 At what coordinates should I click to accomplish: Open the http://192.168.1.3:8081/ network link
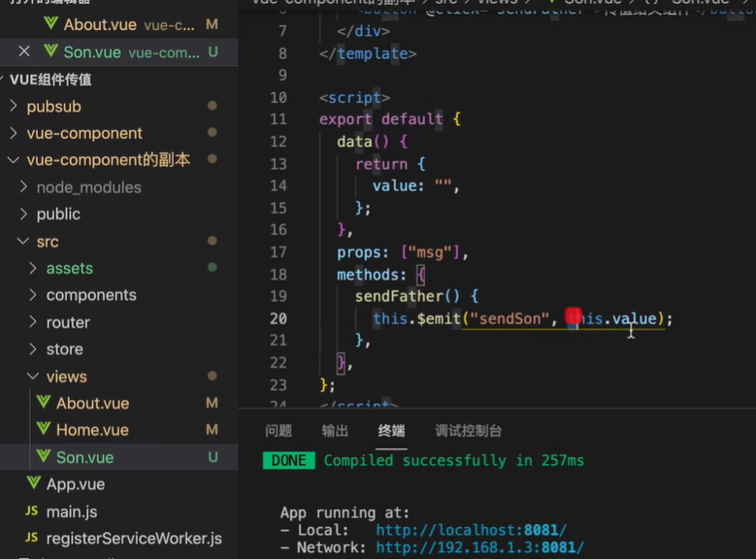[x=479, y=547]
